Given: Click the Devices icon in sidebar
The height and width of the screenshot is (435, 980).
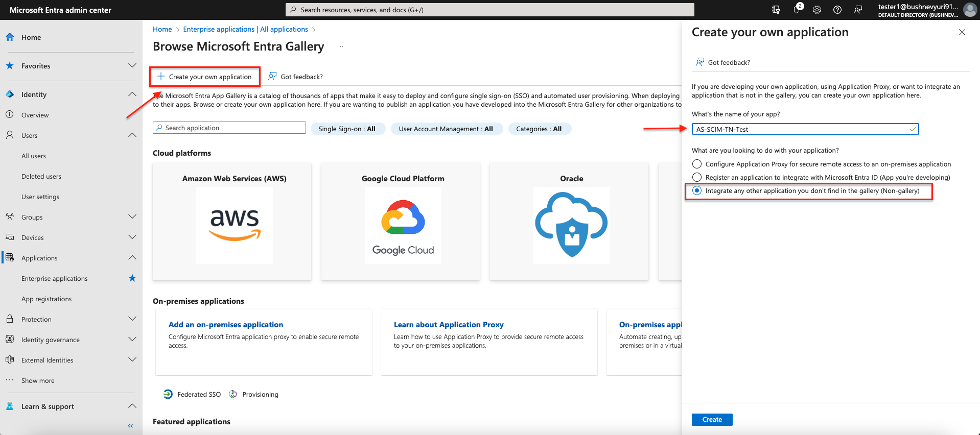Looking at the screenshot, I should click(10, 237).
